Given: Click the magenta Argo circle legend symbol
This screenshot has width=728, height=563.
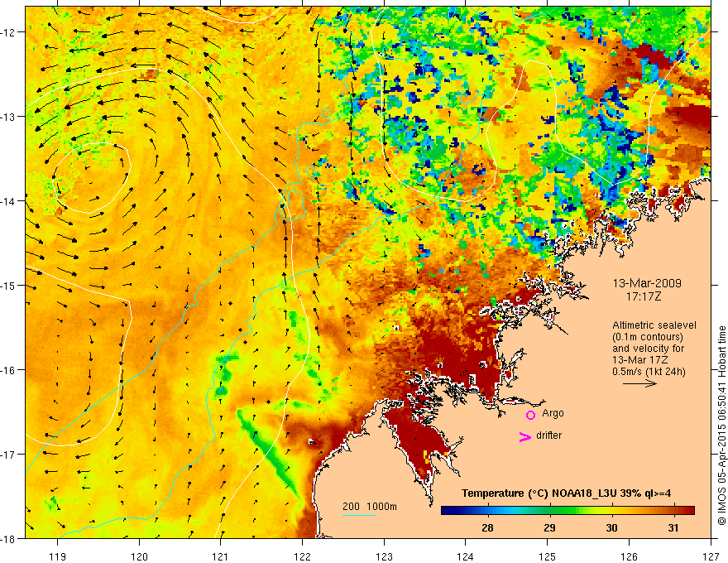Looking at the screenshot, I should [530, 415].
